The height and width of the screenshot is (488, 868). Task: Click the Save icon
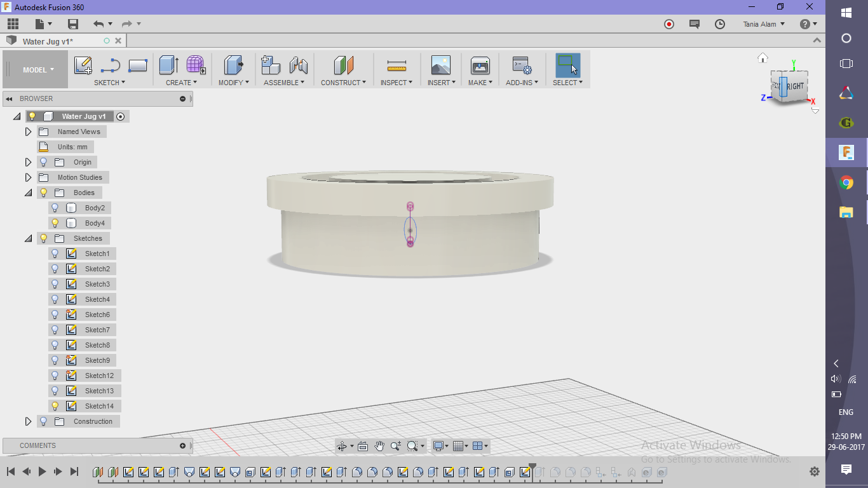click(73, 24)
